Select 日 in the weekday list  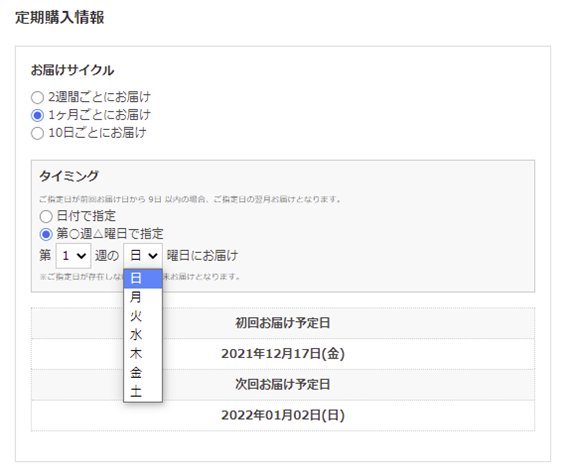coord(143,278)
